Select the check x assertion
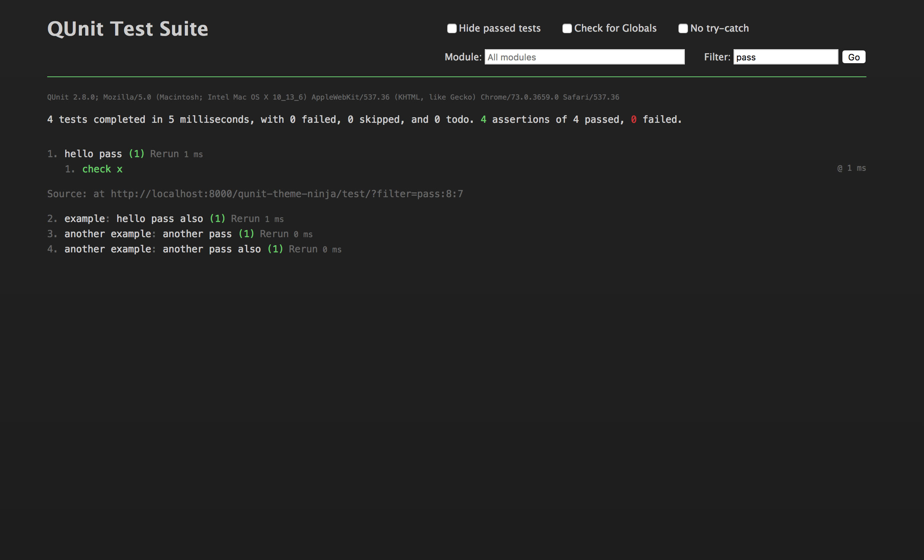 (102, 169)
